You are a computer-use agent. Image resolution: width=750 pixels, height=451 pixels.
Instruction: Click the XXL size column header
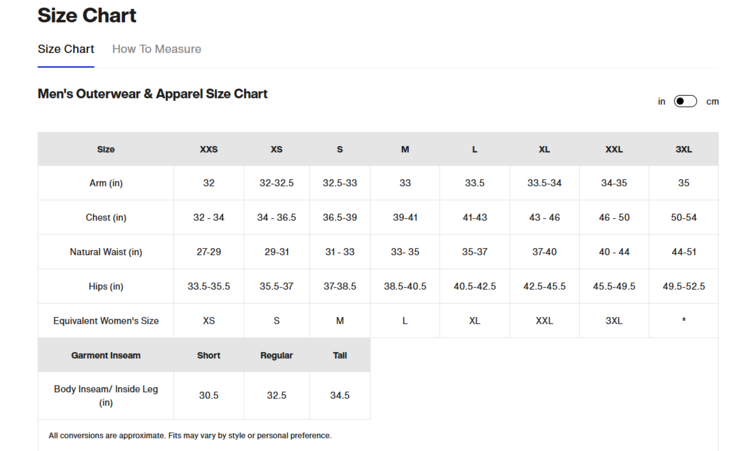pos(614,149)
